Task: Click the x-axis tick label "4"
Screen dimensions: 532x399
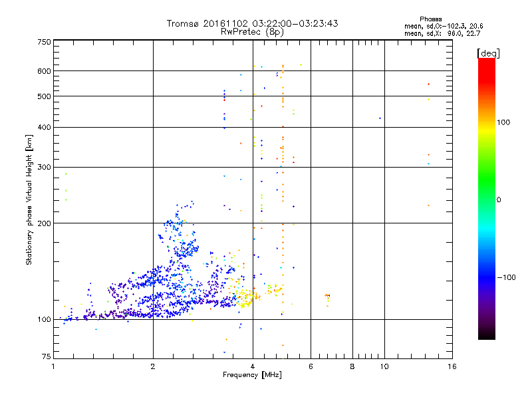Action: click(253, 366)
